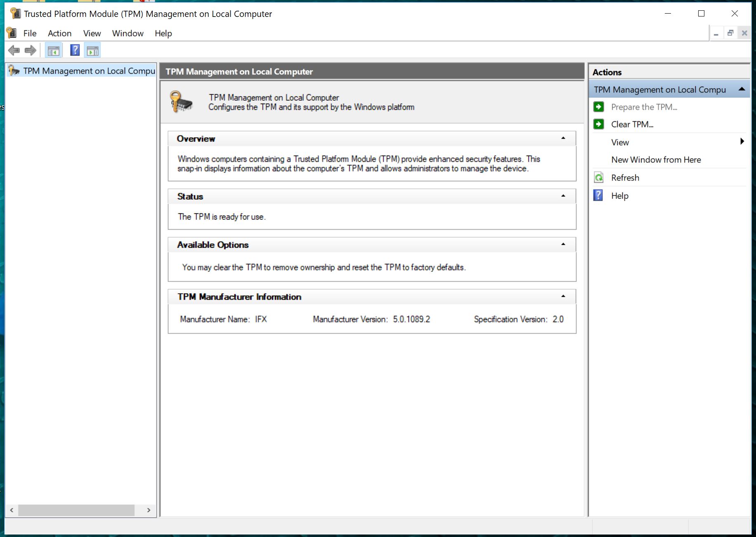This screenshot has width=756, height=537.
Task: Click the Specification Version value 2.0
Action: 558,319
